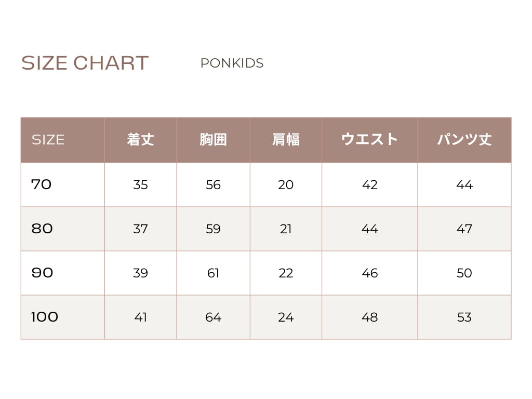
Task: Select the 着丈 value 39 cell
Action: point(140,273)
